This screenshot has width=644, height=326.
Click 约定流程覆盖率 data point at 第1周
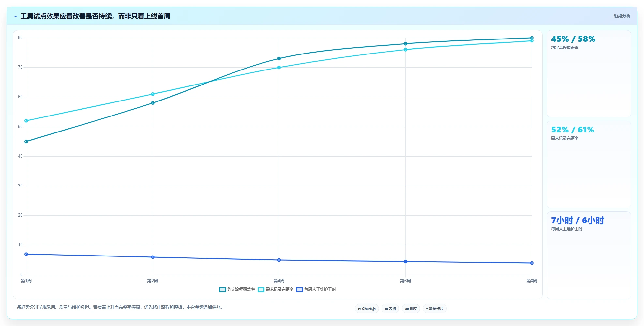(26, 142)
